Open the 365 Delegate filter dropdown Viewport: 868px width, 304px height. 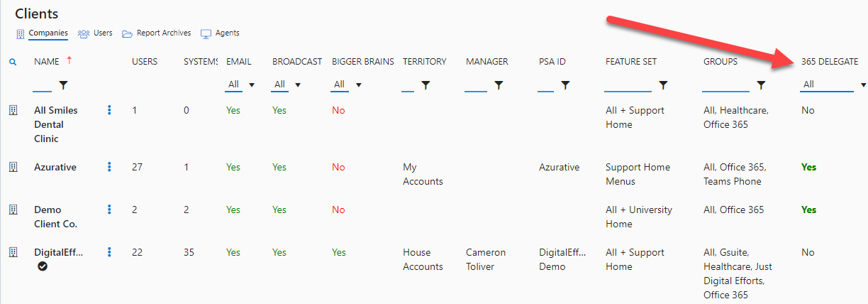coord(834,85)
